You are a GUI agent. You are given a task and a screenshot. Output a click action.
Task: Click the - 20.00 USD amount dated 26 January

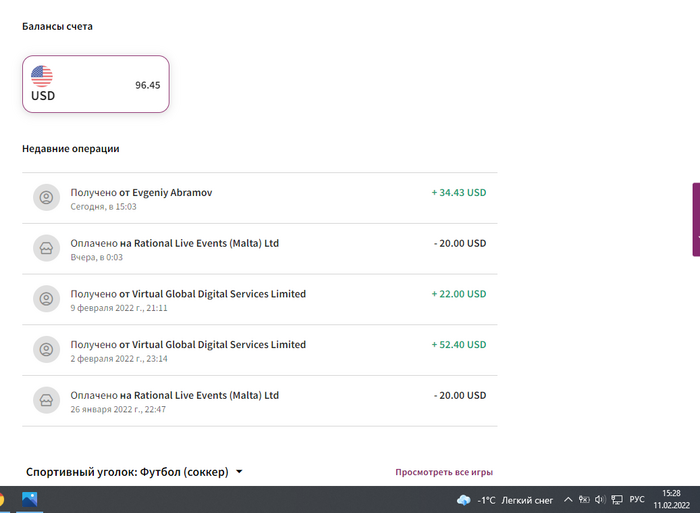coord(460,395)
